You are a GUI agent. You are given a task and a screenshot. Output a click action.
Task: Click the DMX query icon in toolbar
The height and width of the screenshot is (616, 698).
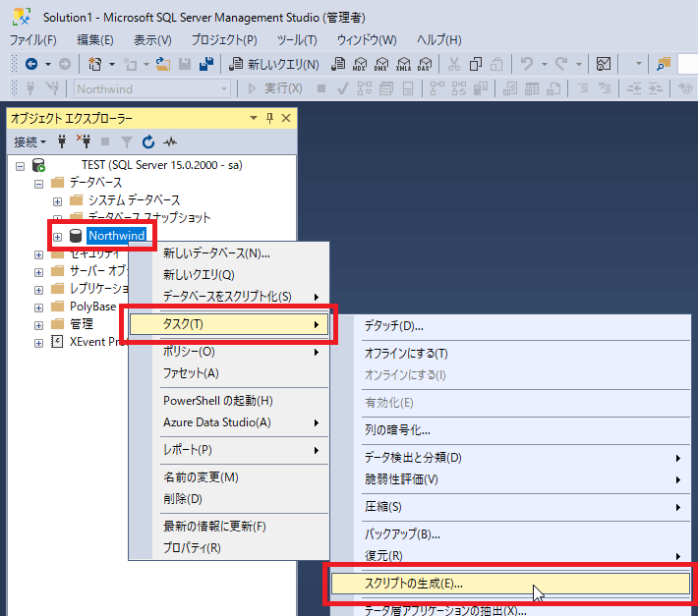tap(382, 64)
